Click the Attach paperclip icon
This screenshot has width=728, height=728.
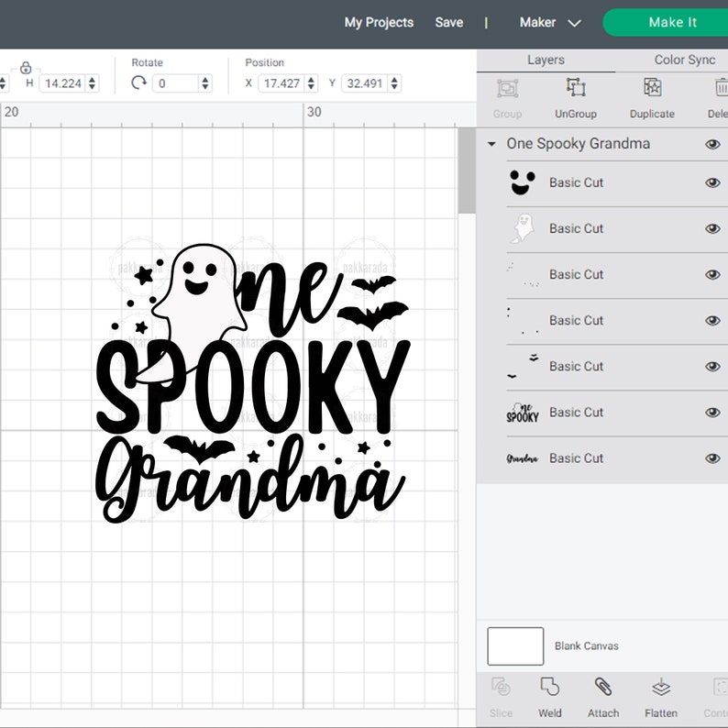603,687
